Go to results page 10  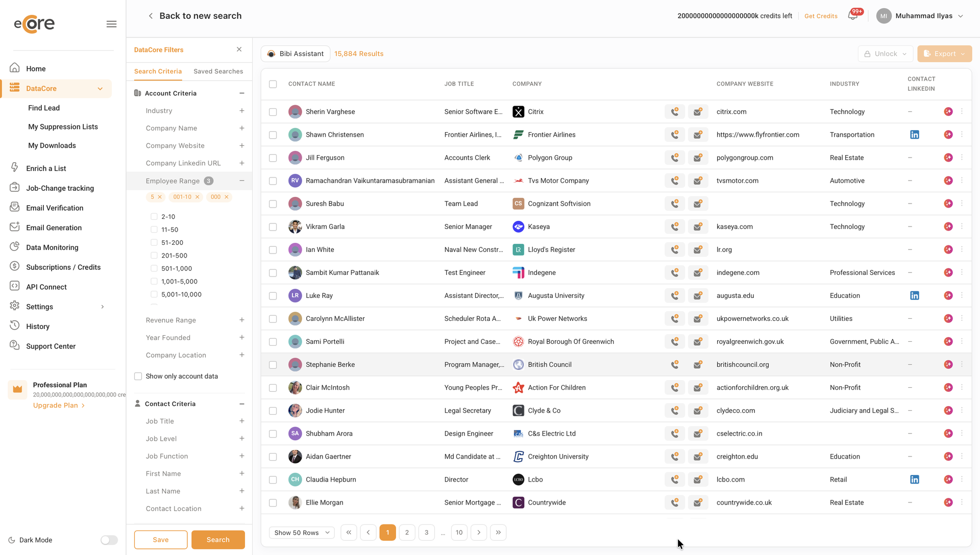[x=459, y=533]
